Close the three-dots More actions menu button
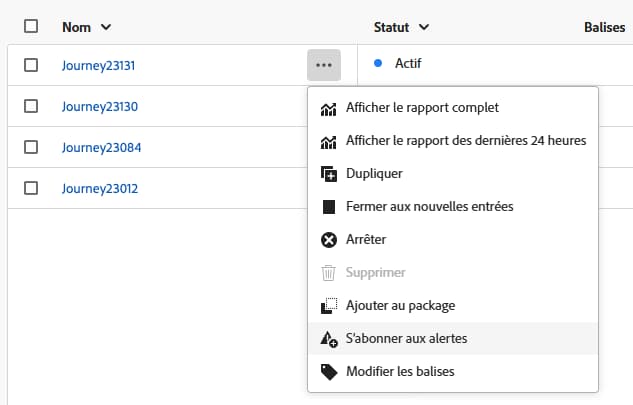Viewport: 633px width, 405px height. tap(323, 65)
